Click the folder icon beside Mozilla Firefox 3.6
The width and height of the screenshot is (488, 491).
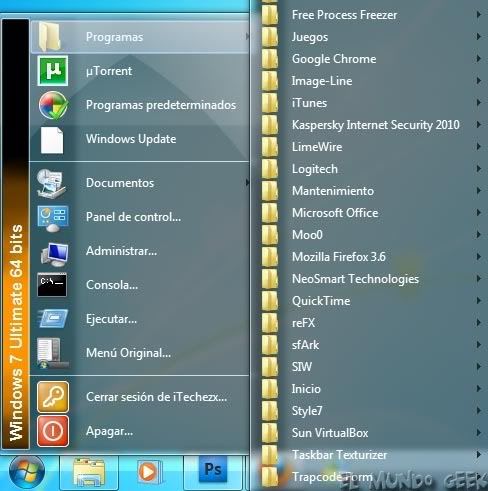(270, 257)
